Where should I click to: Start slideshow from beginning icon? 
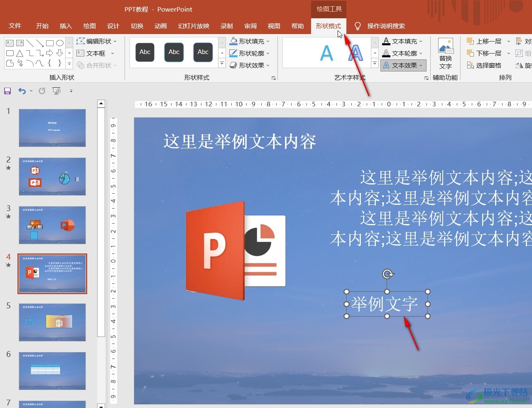click(56, 91)
